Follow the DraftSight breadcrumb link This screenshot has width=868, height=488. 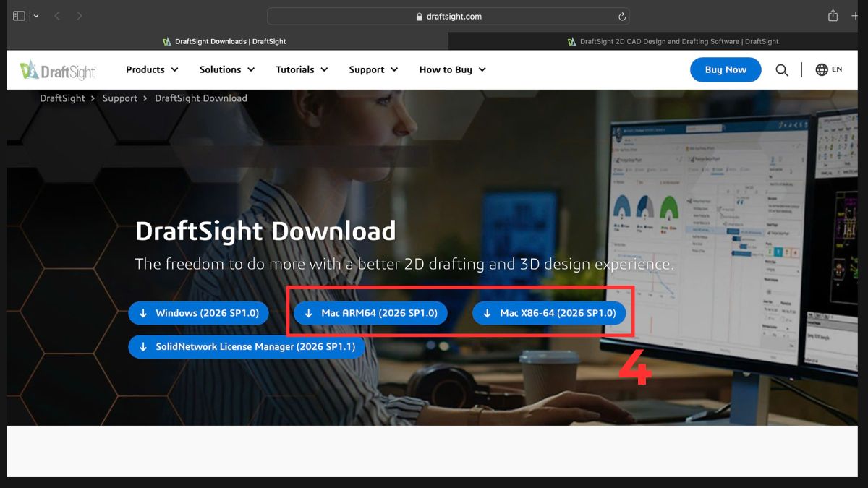pos(62,98)
